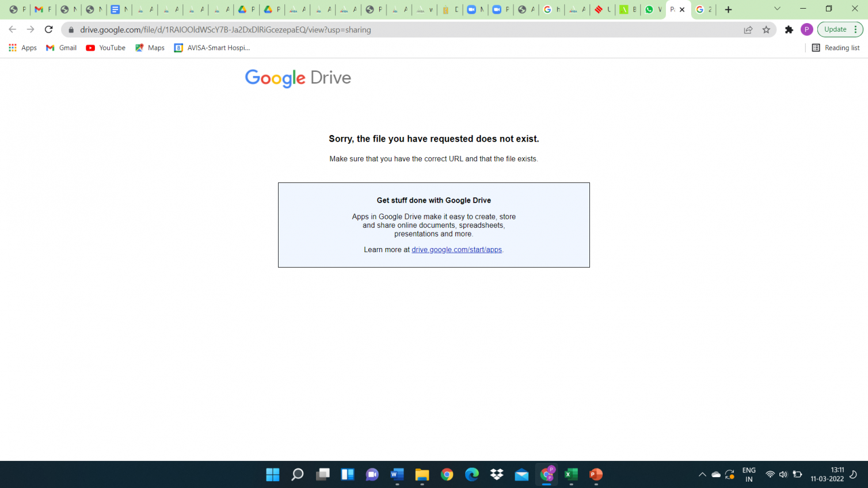The image size is (868, 488).
Task: Switch to the last Google search tab
Action: tap(703, 9)
